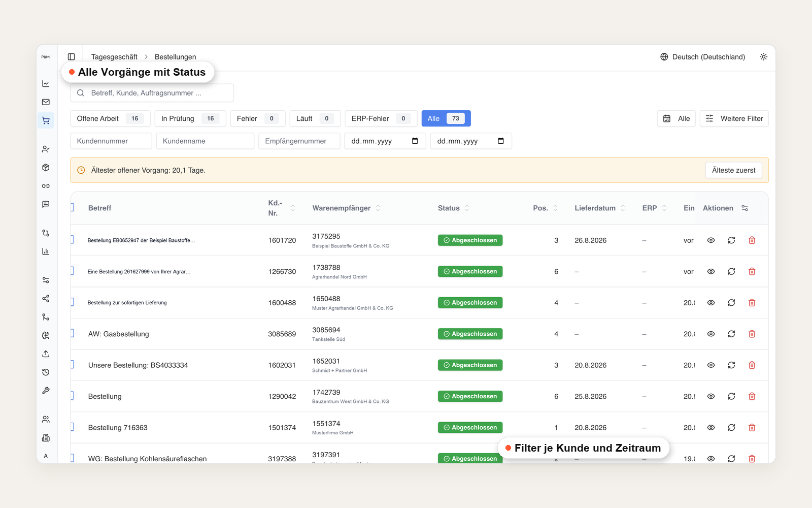The height and width of the screenshot is (508, 812).
Task: Go to Tagesgeschäft breadcrumb link
Action: [x=114, y=57]
